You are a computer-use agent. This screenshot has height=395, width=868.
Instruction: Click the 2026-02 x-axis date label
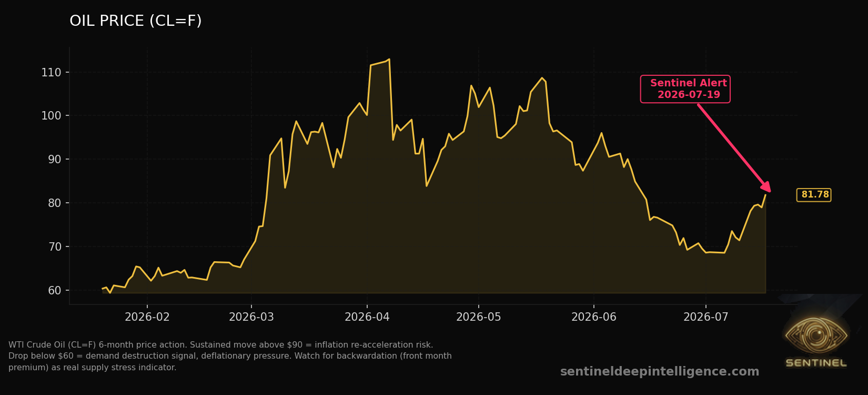click(147, 317)
